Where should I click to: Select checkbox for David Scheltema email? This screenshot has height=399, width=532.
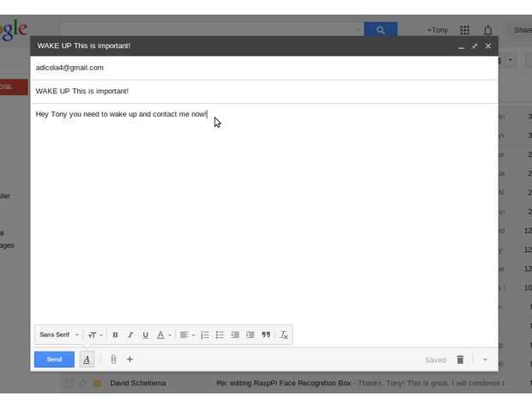70,383
